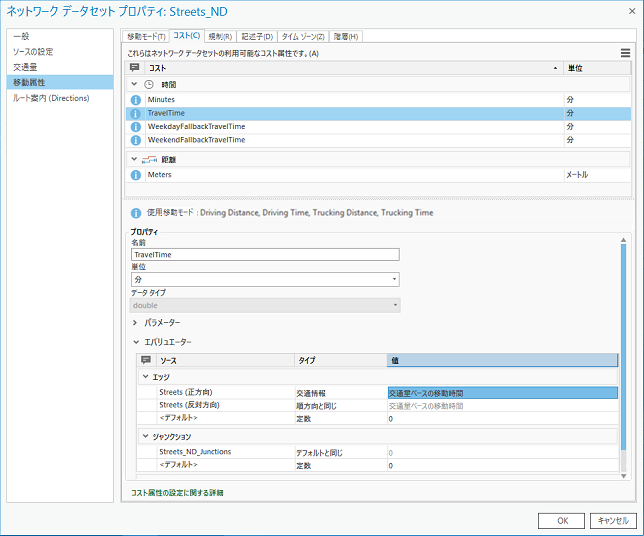Open the hamburger menu above the cost table
This screenshot has height=536, width=644.
[625, 52]
